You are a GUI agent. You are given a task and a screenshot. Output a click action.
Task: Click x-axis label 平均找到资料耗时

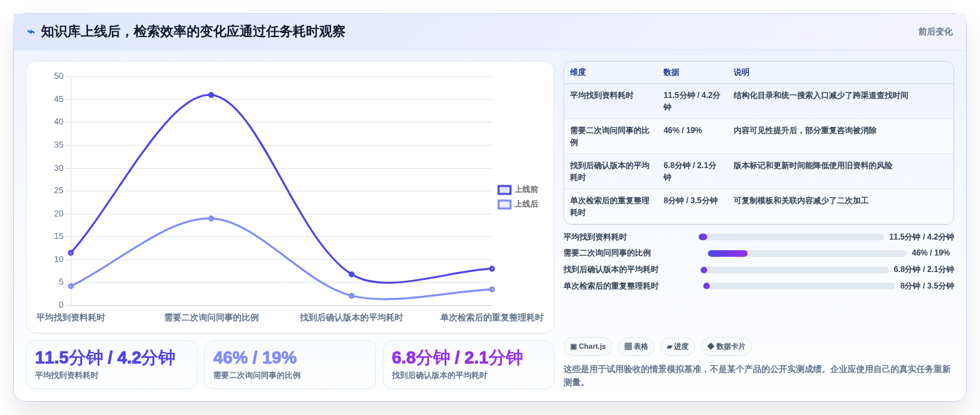pos(71,318)
